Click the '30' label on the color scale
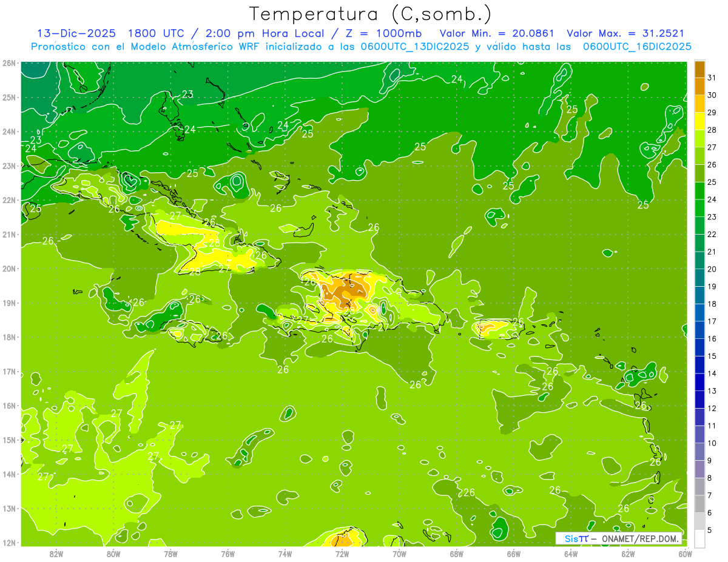The image size is (728, 562). [712, 95]
